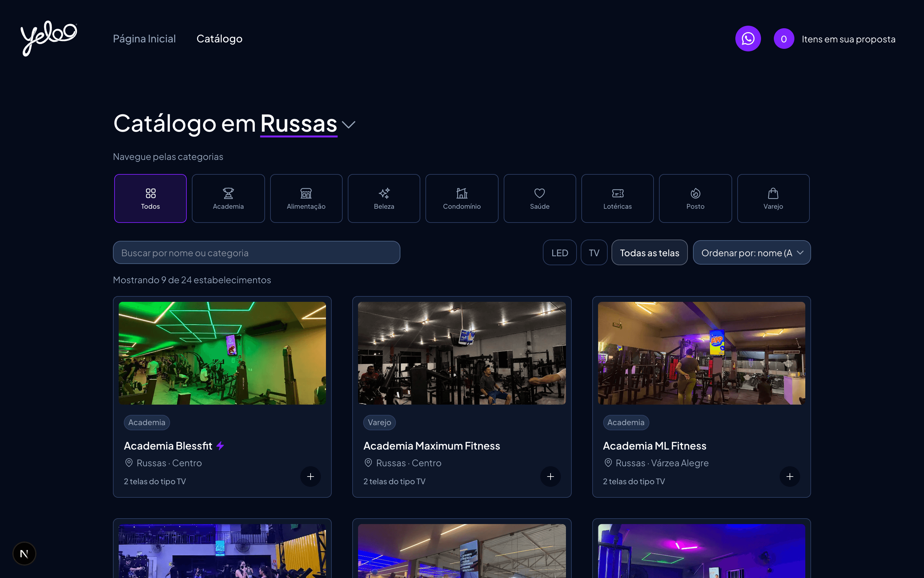Click the Yeloo logo

(x=49, y=39)
